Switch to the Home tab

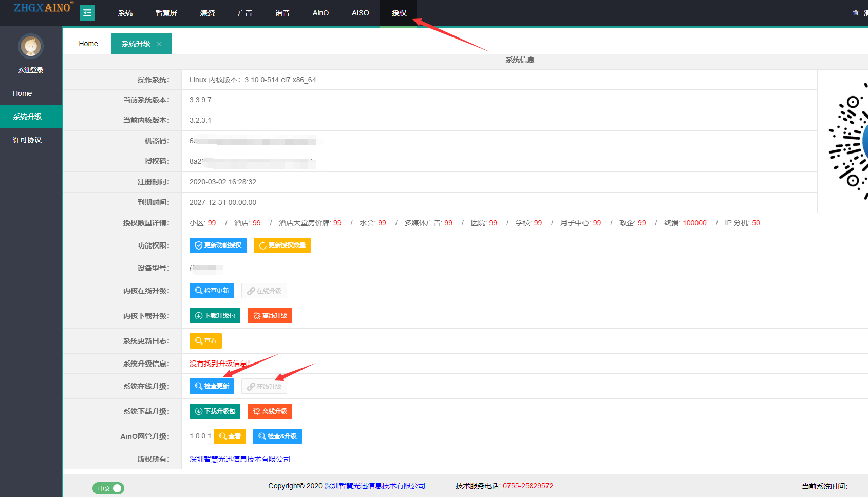(88, 44)
